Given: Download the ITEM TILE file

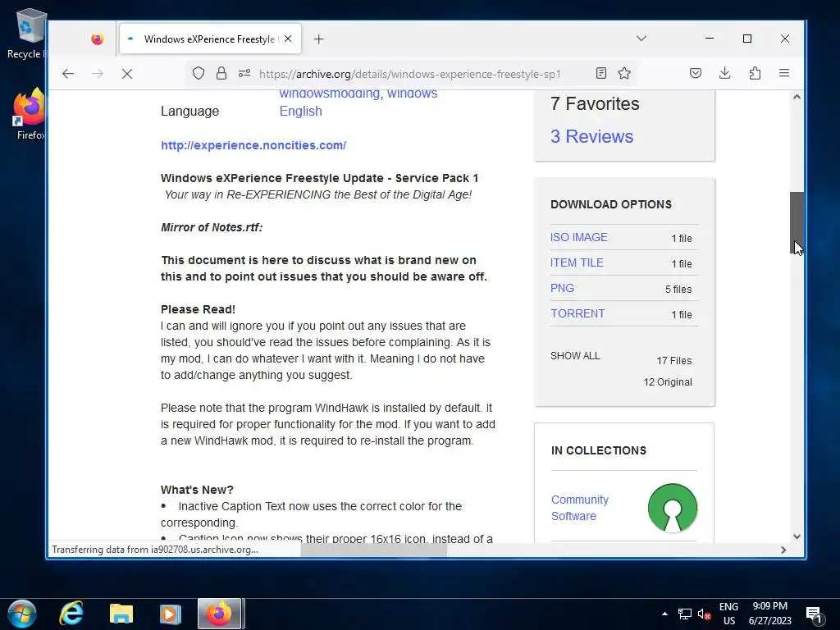Looking at the screenshot, I should pos(577,262).
